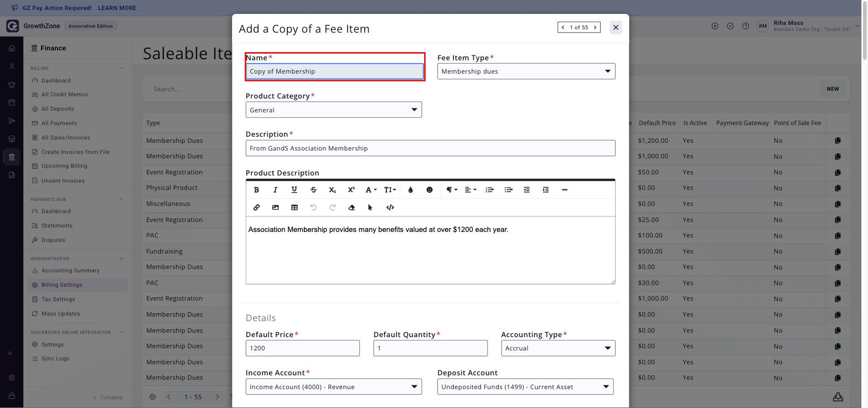Click the Select All cursor icon
This screenshot has width=868, height=408.
point(370,208)
